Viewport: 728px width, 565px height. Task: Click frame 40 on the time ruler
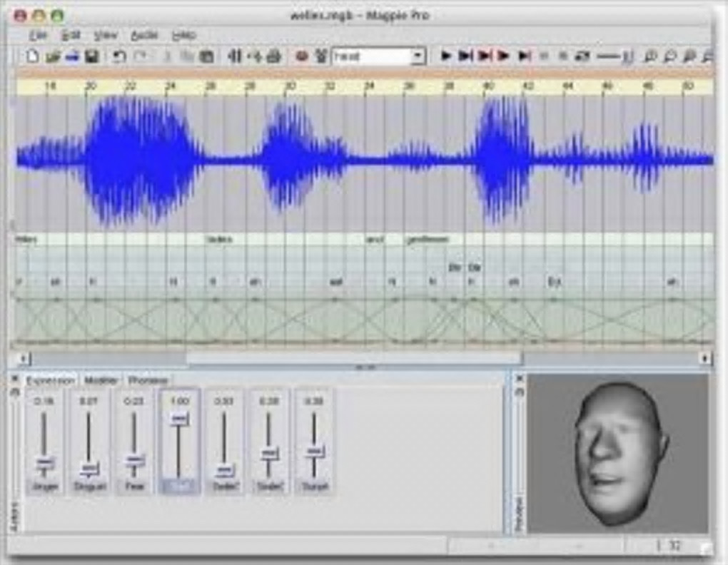488,86
